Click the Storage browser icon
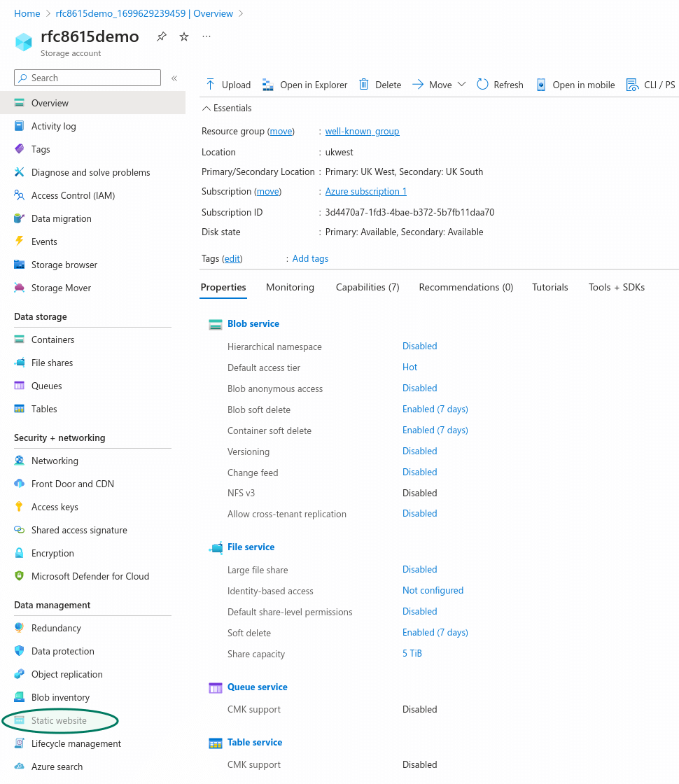Viewport: 679px width, 784px height. [x=20, y=265]
